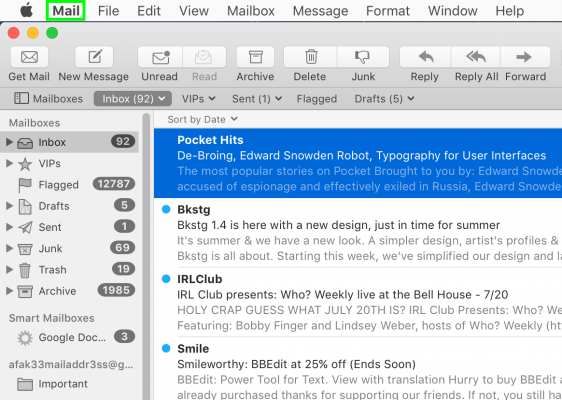Viewport: 562px width, 400px height.
Task: Select the Google Doc... smart mailbox
Action: click(70, 337)
